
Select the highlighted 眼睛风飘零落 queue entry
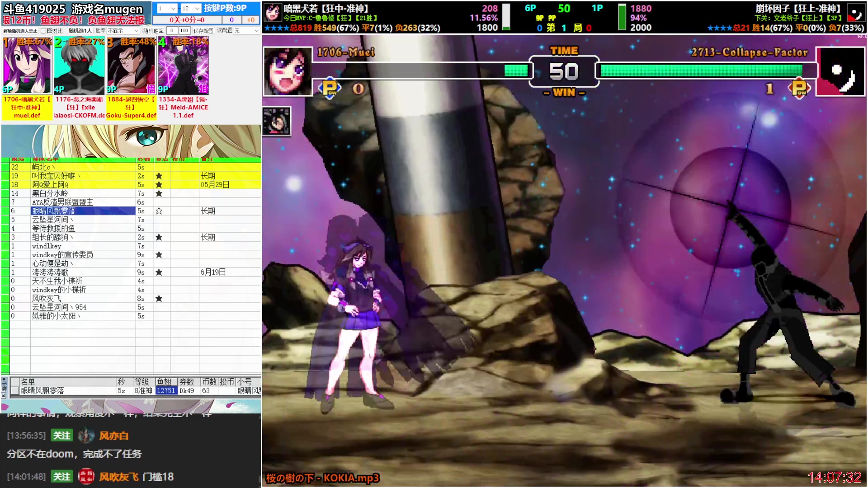click(83, 211)
